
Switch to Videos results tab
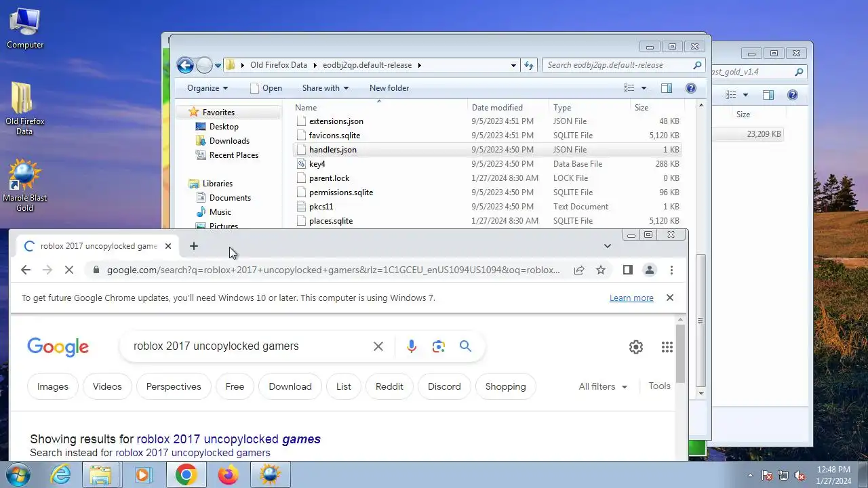coord(107,386)
